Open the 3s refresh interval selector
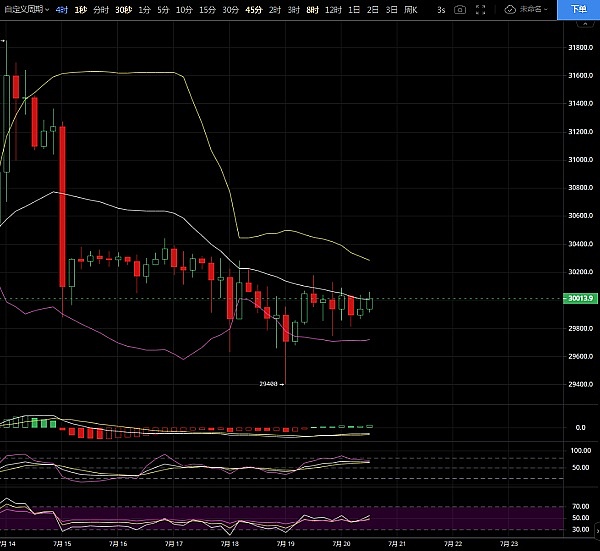Viewport: 600px width, 551px height. [x=441, y=9]
